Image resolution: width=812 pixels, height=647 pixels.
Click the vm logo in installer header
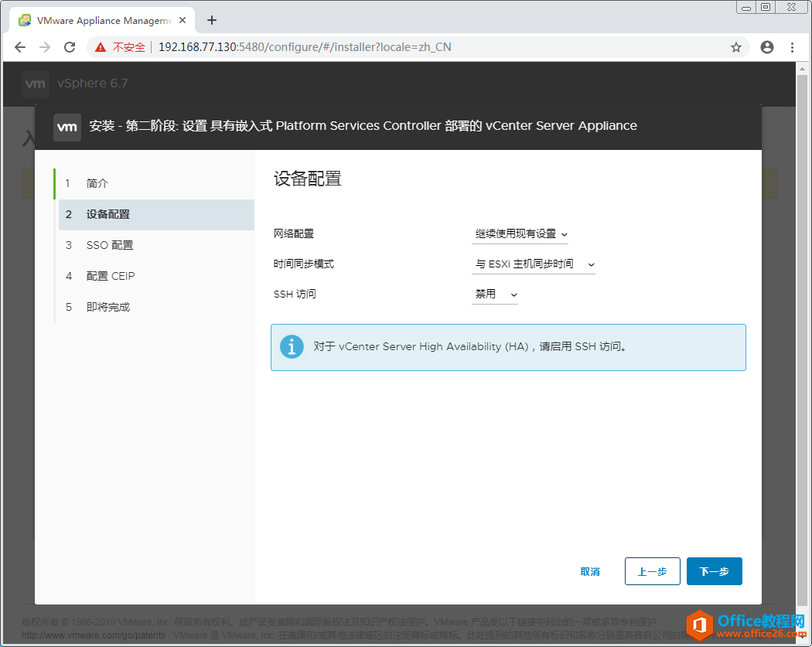(x=67, y=127)
